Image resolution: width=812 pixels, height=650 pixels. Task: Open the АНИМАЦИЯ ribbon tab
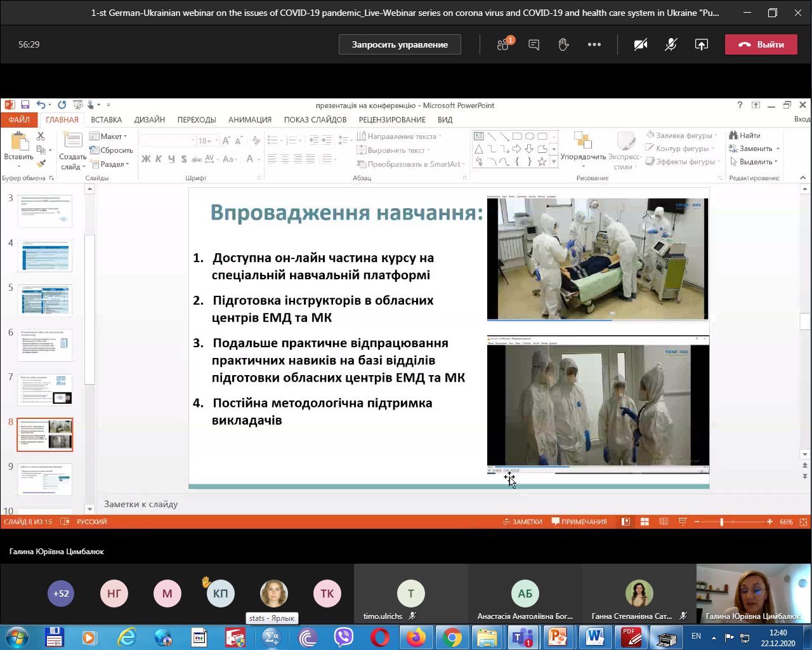pos(249,119)
